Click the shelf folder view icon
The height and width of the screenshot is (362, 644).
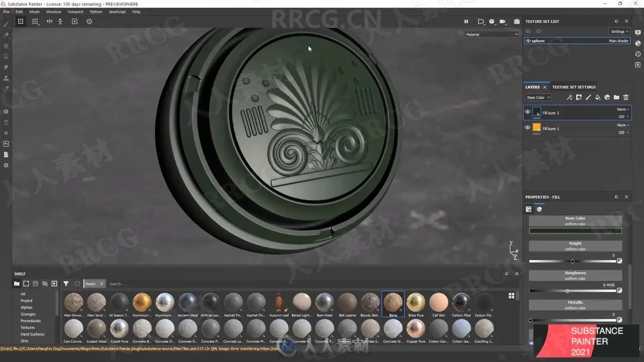click(17, 284)
